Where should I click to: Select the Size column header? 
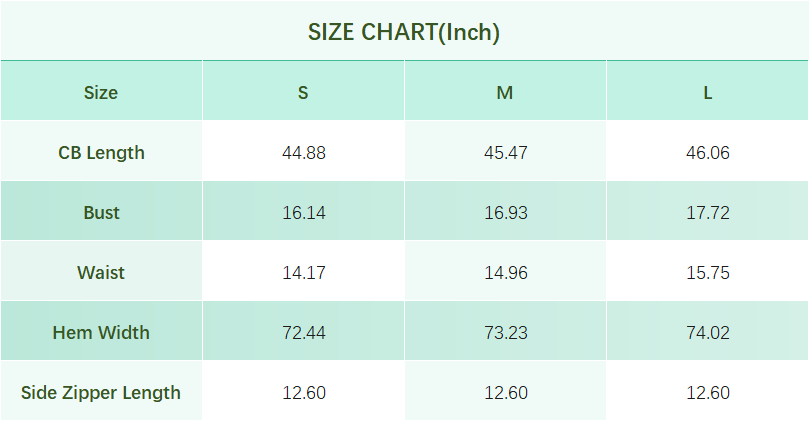pyautogui.click(x=101, y=93)
